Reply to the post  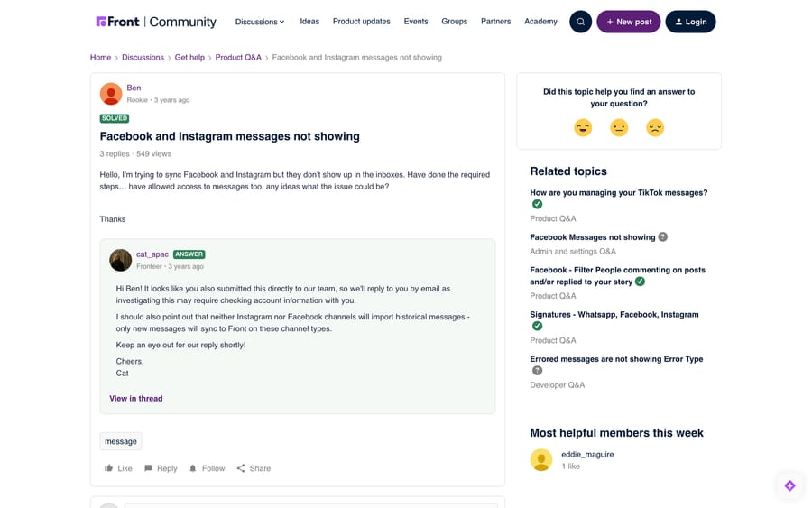161,468
